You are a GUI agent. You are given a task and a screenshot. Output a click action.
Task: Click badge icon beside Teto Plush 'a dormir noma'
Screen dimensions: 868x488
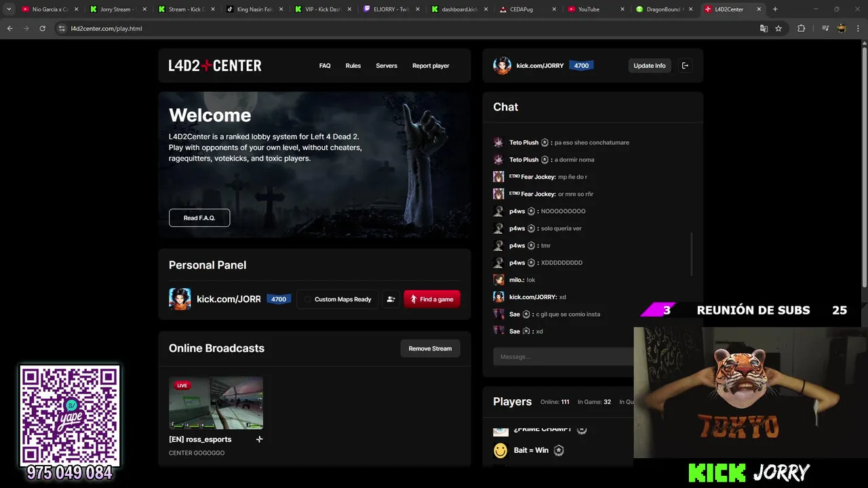545,160
